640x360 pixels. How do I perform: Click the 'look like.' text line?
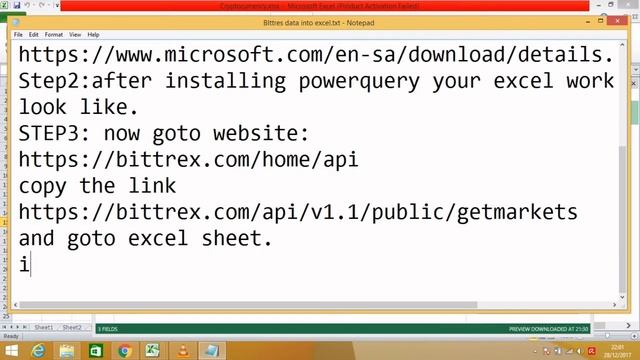coord(78,107)
